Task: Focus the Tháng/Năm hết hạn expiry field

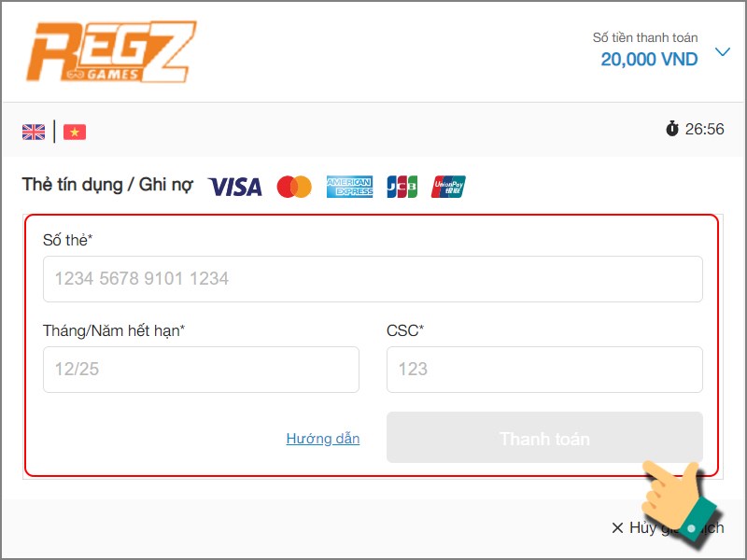Action: tap(201, 370)
